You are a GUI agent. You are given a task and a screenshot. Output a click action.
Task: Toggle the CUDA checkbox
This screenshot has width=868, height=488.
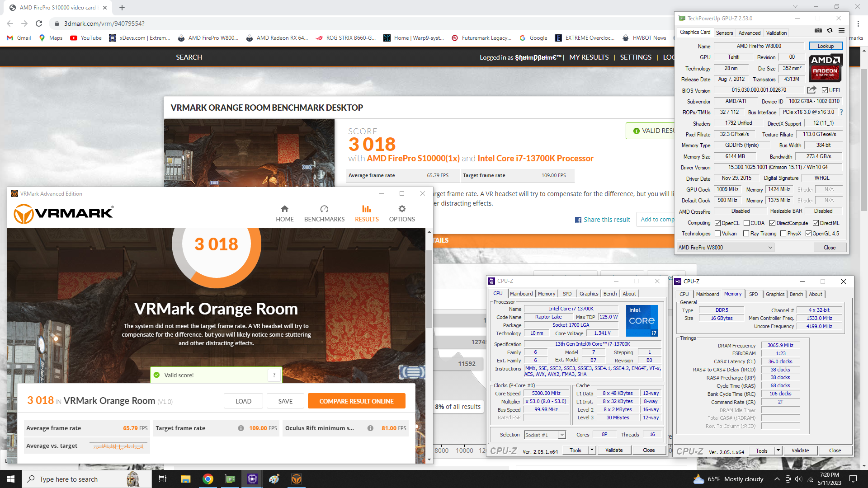[746, 223]
